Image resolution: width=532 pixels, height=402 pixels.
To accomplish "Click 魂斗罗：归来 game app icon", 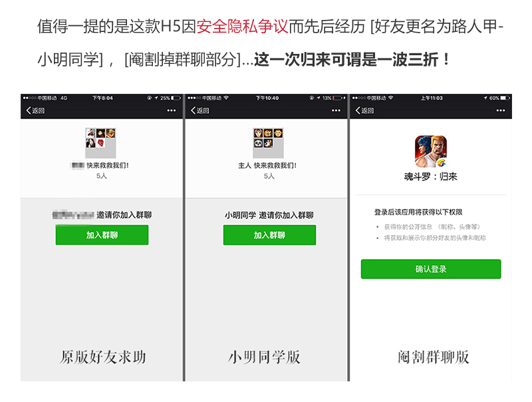I will tap(430, 152).
